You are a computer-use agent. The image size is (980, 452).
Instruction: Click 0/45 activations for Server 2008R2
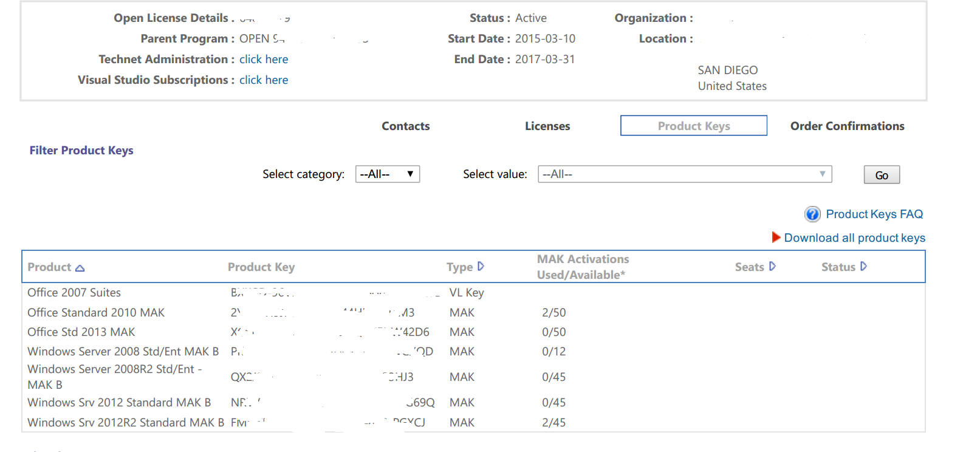(554, 377)
